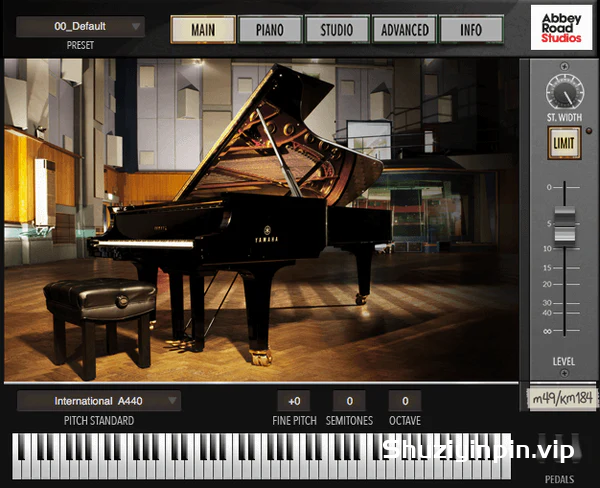Open the International A440 pitch standard dropdown
Viewport: 600px width, 488px height.
[99, 401]
